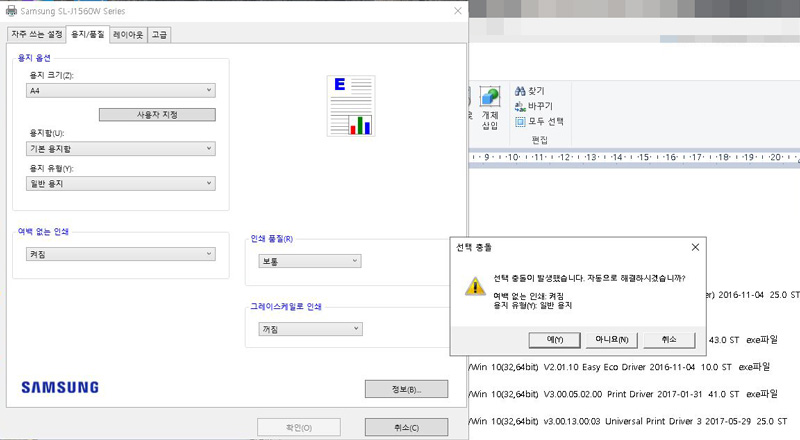
Task: Open the 레이아웃 tab
Action: coord(128,35)
